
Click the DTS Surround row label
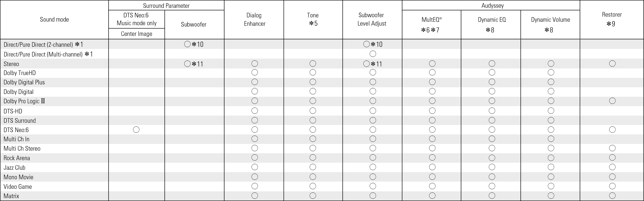pyautogui.click(x=20, y=121)
